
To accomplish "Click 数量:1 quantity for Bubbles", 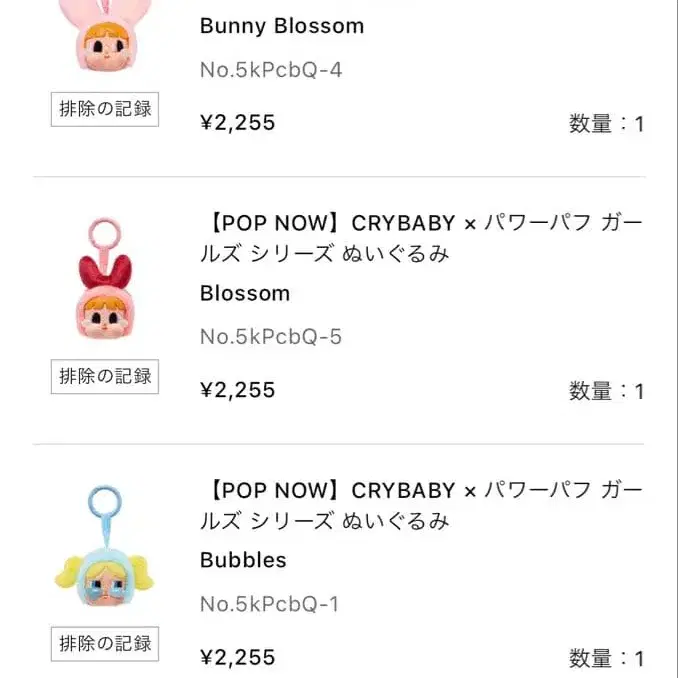I will coord(606,658).
